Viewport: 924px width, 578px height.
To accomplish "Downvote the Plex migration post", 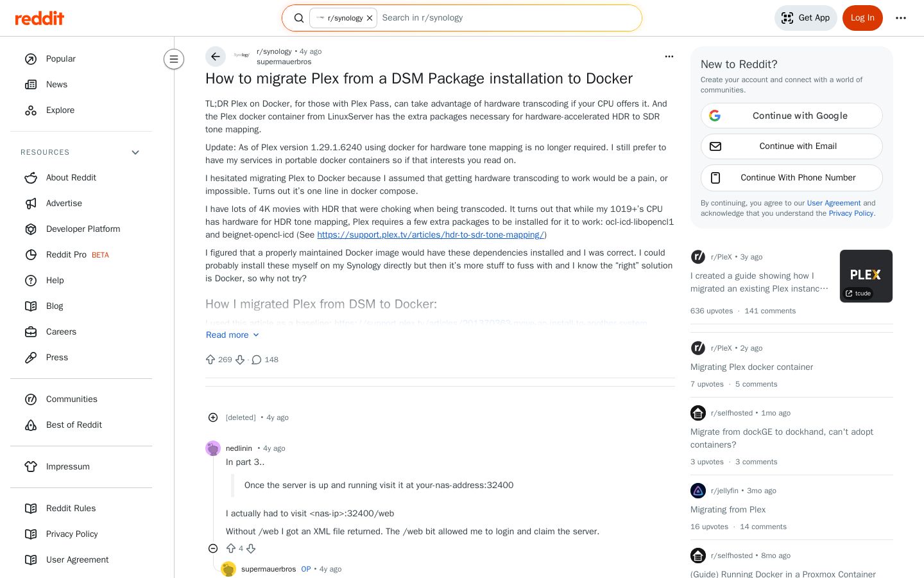I will [x=240, y=360].
